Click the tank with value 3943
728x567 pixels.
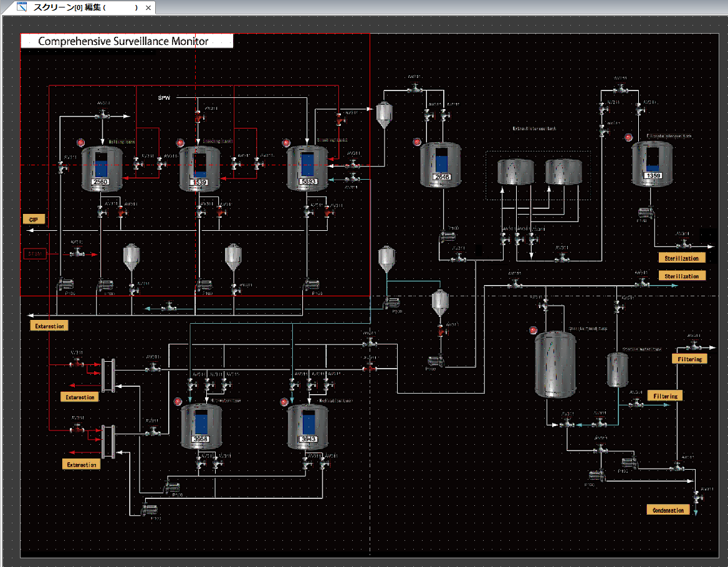(308, 427)
